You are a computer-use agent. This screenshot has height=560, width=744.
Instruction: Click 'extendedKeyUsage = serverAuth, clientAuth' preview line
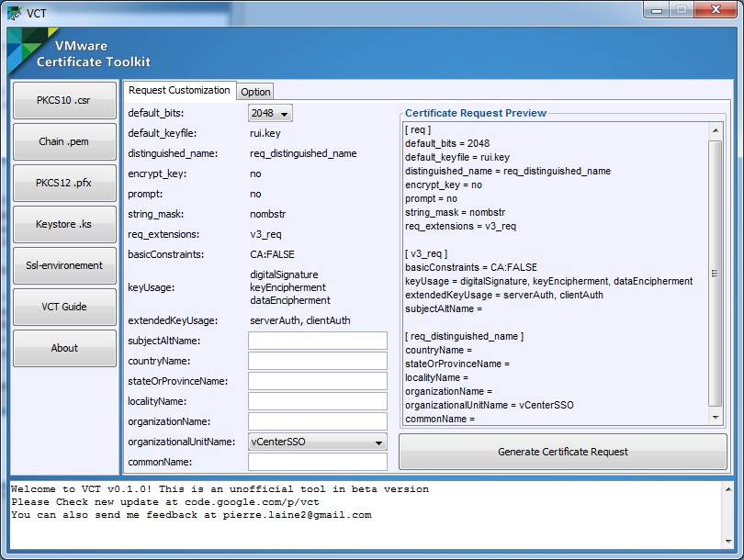coord(504,295)
